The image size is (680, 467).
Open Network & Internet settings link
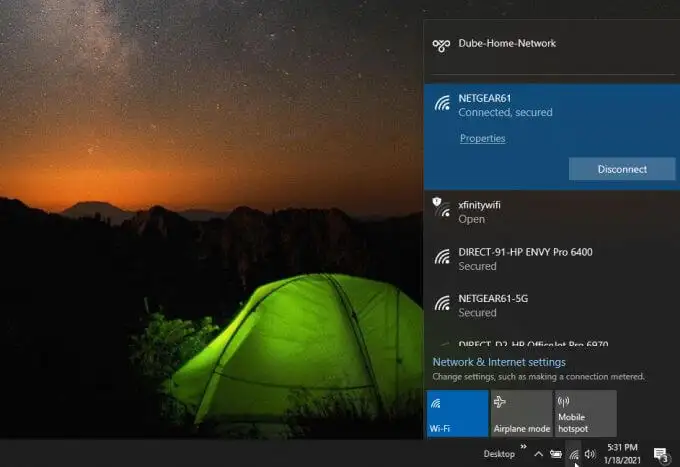click(499, 362)
